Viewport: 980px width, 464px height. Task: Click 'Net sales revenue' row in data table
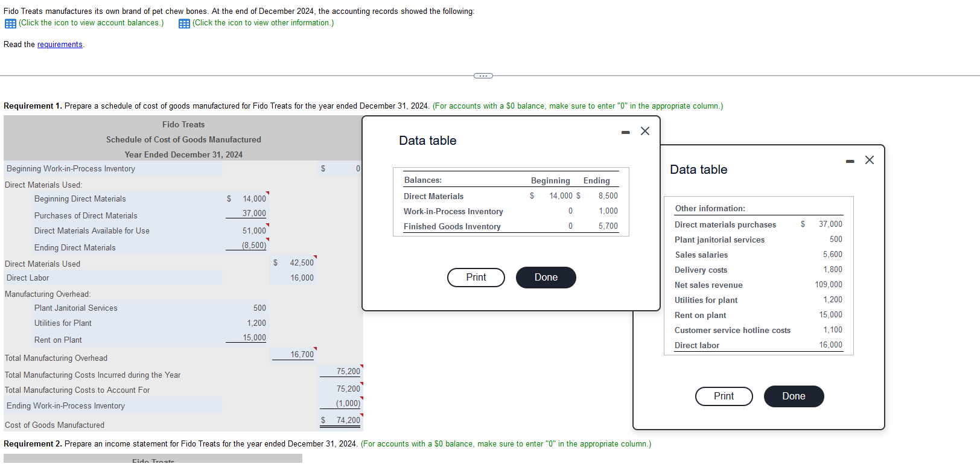coord(759,285)
